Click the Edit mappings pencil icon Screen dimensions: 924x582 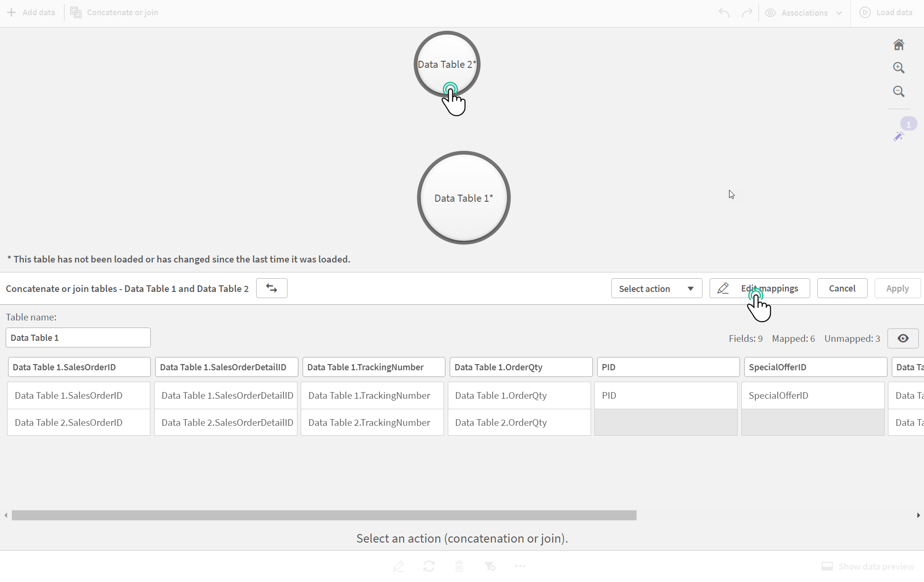click(x=722, y=288)
